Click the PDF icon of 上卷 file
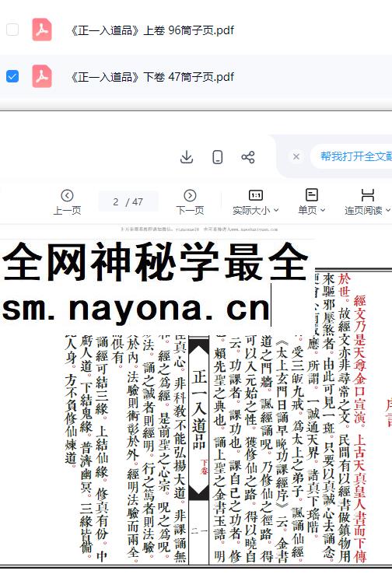 (42, 30)
